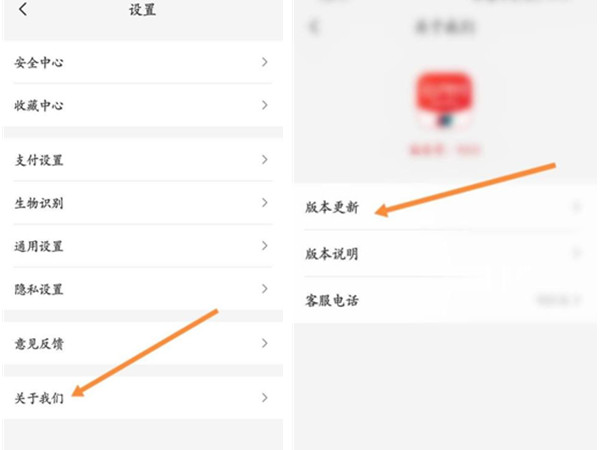Expand the 安全中心 chevron arrow

pos(264,62)
